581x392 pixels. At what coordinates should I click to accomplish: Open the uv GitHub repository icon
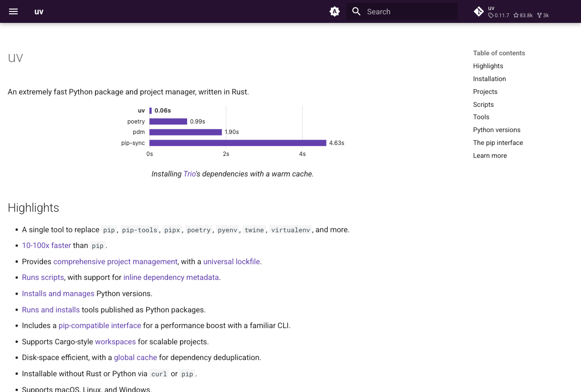coord(479,11)
